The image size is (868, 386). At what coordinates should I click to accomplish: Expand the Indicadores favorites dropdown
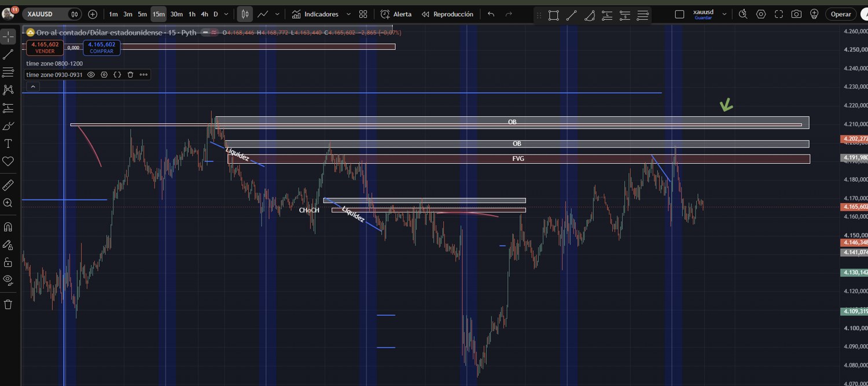(348, 14)
